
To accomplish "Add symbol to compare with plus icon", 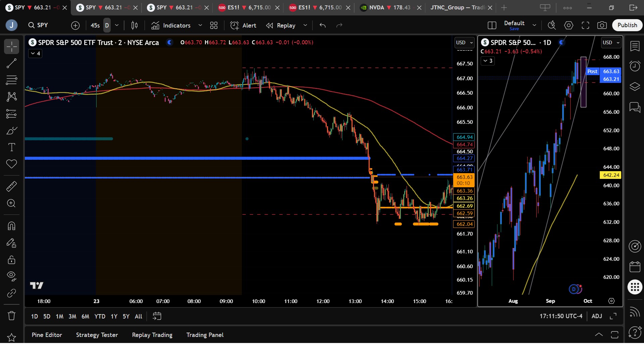I will coord(75,25).
